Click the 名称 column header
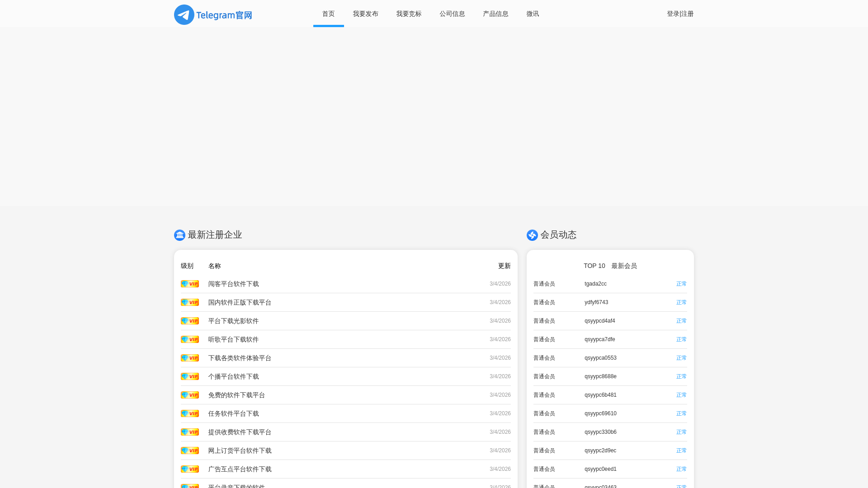Viewport: 868px width, 488px height. (x=215, y=266)
